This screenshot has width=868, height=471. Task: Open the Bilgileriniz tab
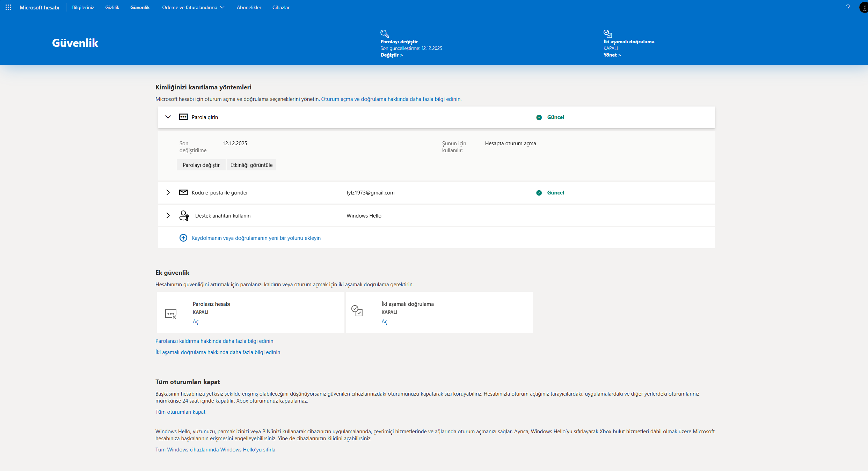click(83, 7)
